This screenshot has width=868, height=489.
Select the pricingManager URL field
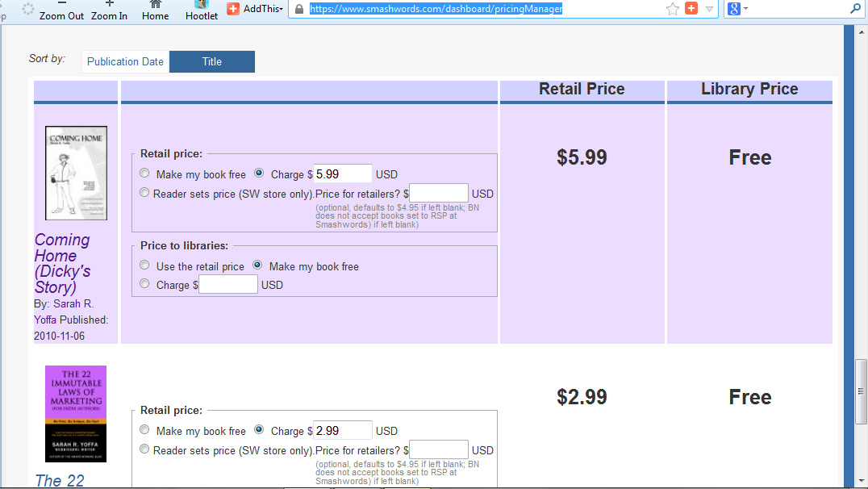[436, 9]
